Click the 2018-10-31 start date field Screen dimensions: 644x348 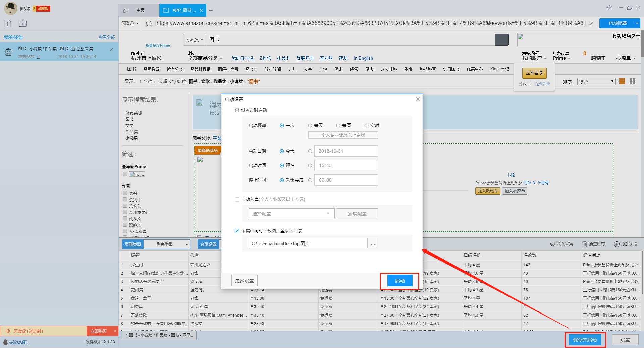[346, 151]
